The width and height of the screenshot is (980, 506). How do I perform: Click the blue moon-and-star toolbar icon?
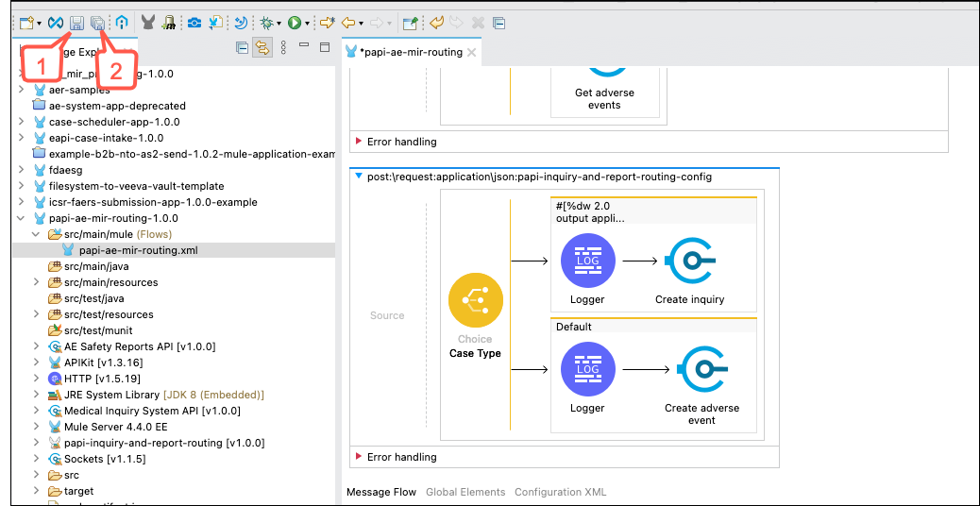click(x=242, y=23)
